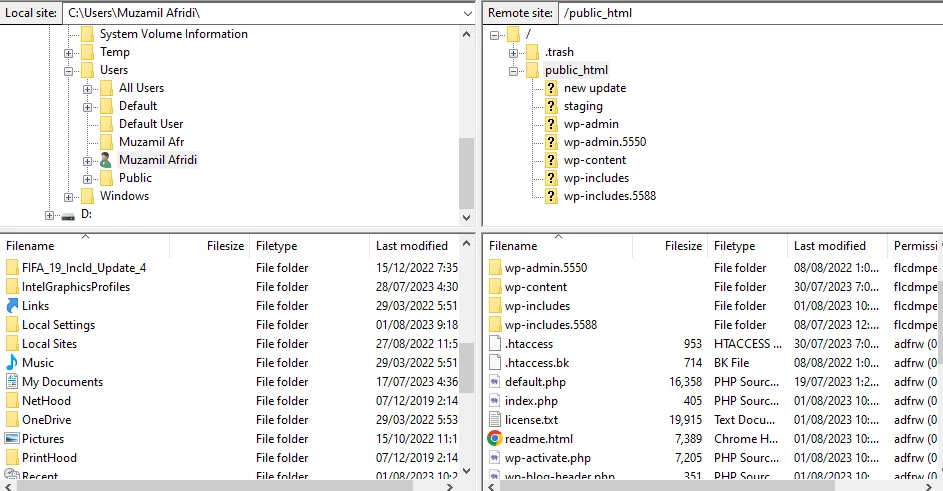This screenshot has width=943, height=491.
Task: Click the folder icon of remote wp-content row
Action: coord(494,287)
